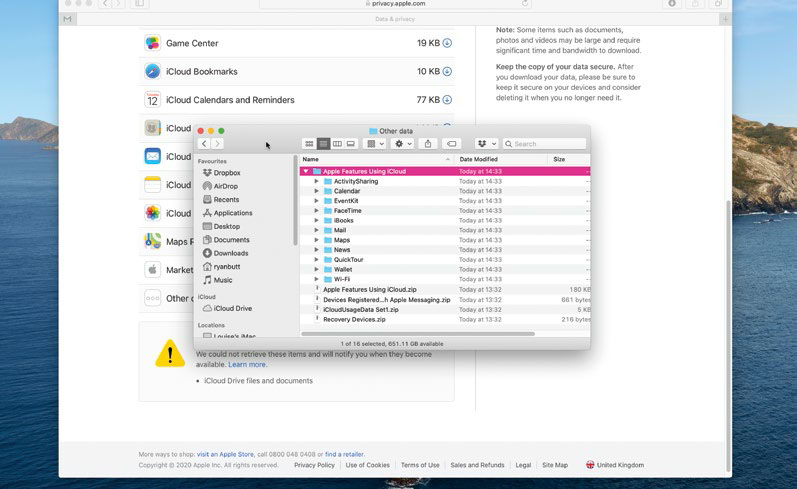This screenshot has width=797, height=489.
Task: Click the iCloud Bookmarks compass icon
Action: tap(152, 71)
